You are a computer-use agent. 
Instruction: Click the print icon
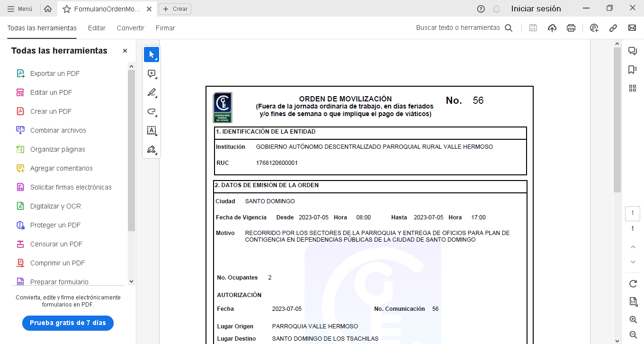[571, 28]
